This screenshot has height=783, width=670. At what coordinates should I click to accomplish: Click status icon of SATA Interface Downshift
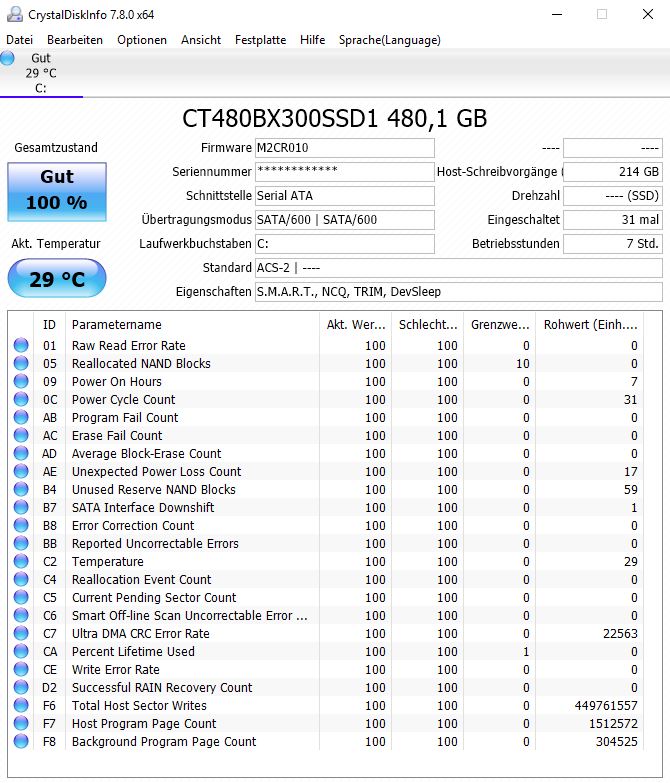21,507
